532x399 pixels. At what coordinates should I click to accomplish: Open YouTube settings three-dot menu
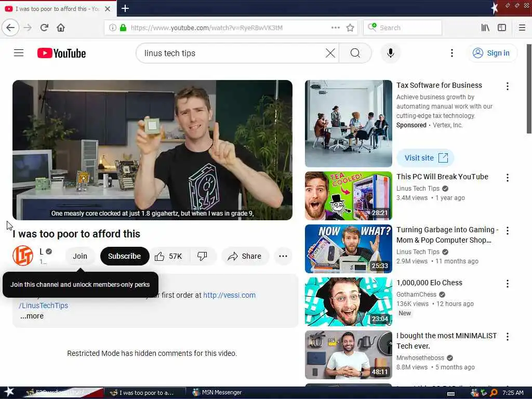point(451,53)
